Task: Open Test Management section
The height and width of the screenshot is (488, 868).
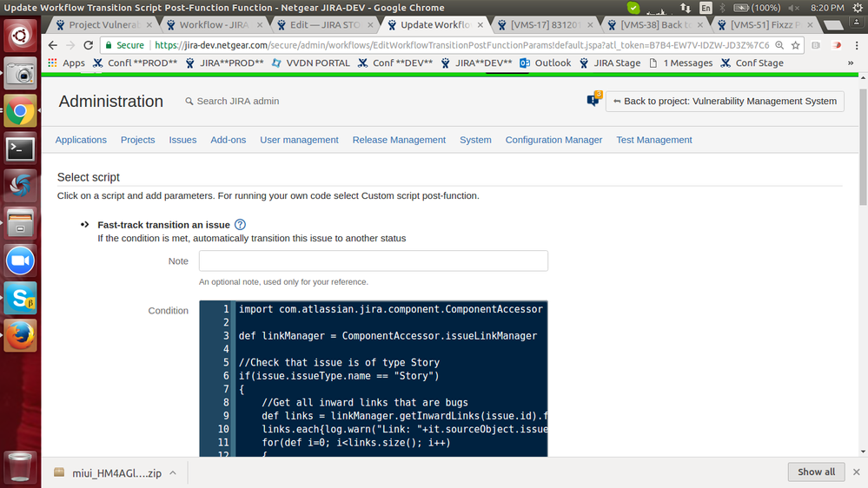Action: point(654,140)
